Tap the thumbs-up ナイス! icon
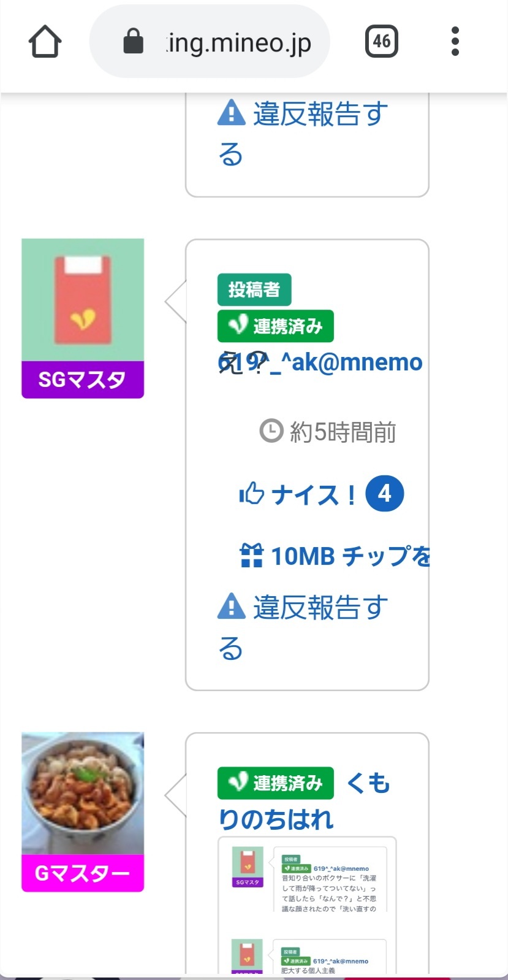This screenshot has width=508, height=980. pos(251,493)
